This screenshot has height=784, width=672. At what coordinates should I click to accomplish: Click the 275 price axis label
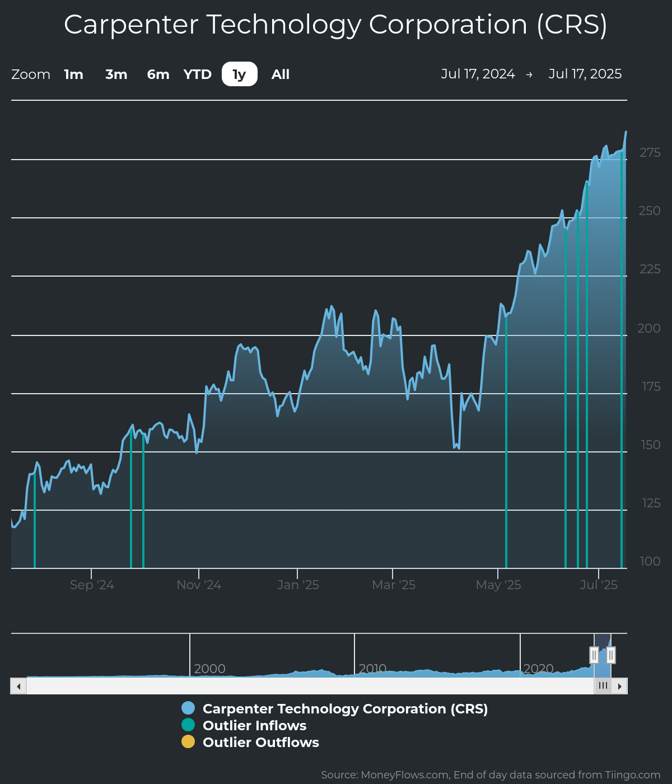pyautogui.click(x=650, y=152)
